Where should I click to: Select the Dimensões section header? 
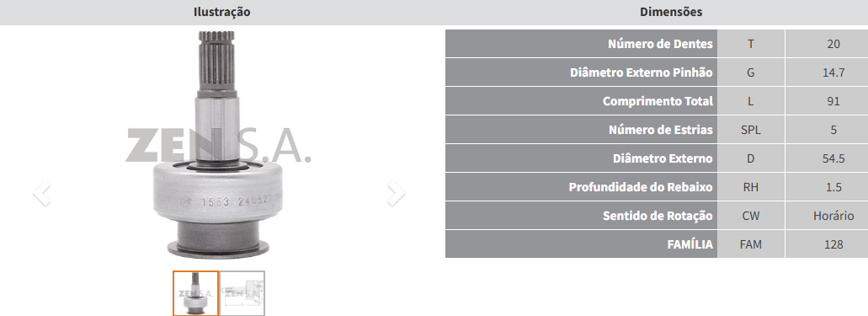point(671,12)
